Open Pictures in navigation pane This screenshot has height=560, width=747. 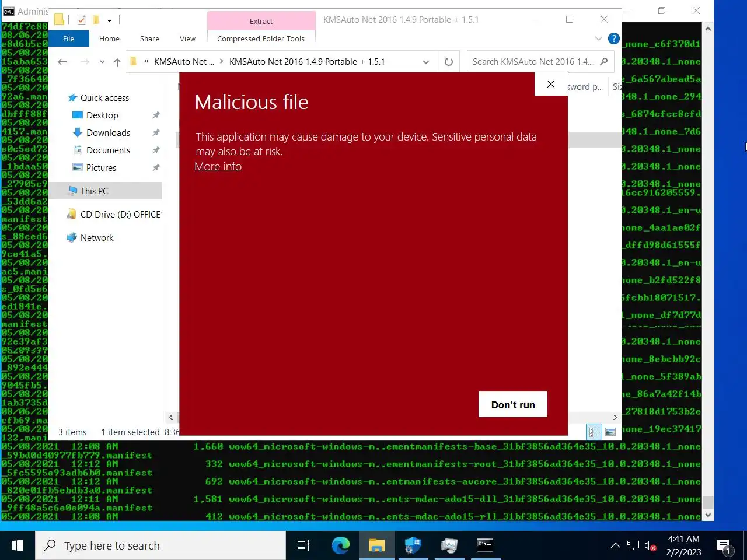click(x=101, y=167)
